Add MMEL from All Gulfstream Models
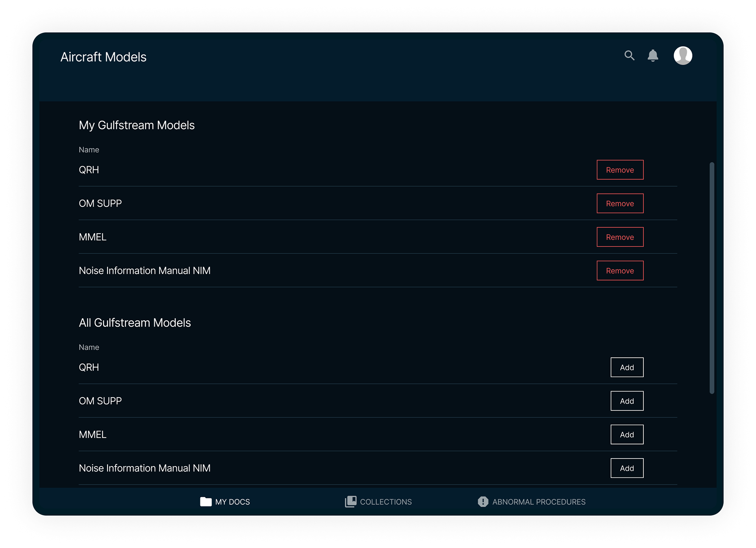This screenshot has height=548, width=756. [x=627, y=435]
